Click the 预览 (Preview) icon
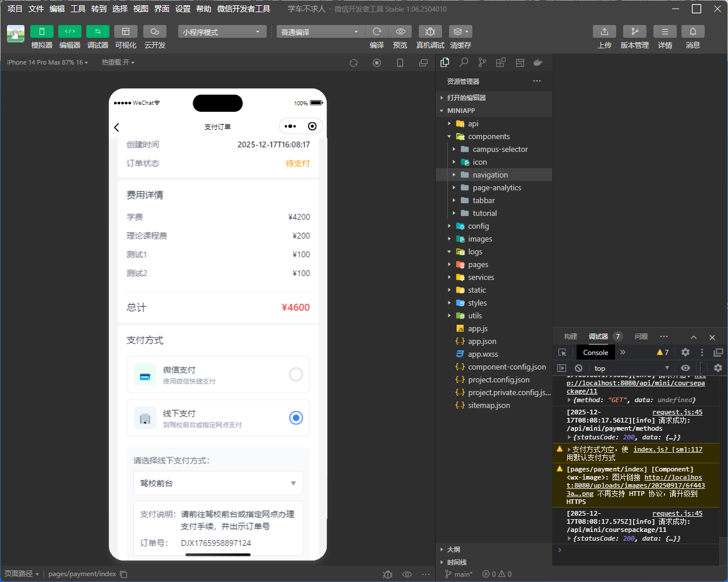728x582 pixels. [x=400, y=31]
